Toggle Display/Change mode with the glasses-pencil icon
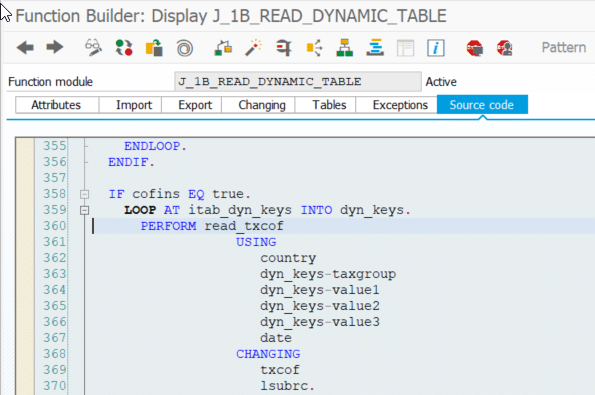 click(x=93, y=48)
